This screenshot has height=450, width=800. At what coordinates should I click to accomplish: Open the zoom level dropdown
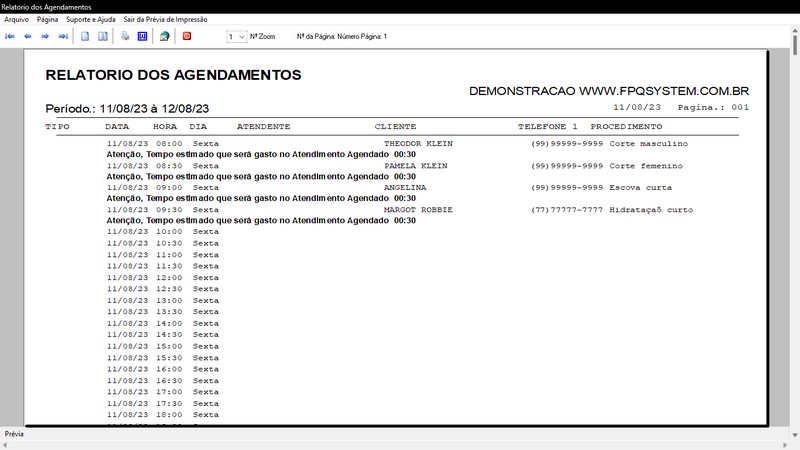(237, 37)
